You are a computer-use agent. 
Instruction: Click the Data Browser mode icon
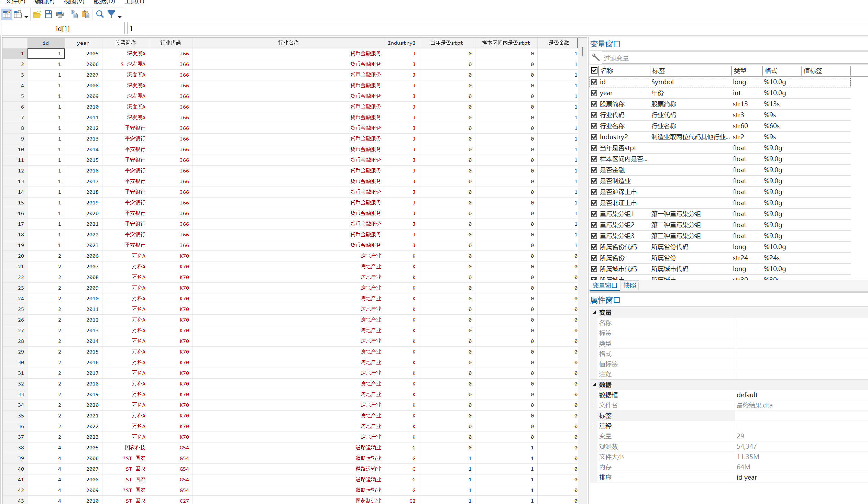[18, 14]
